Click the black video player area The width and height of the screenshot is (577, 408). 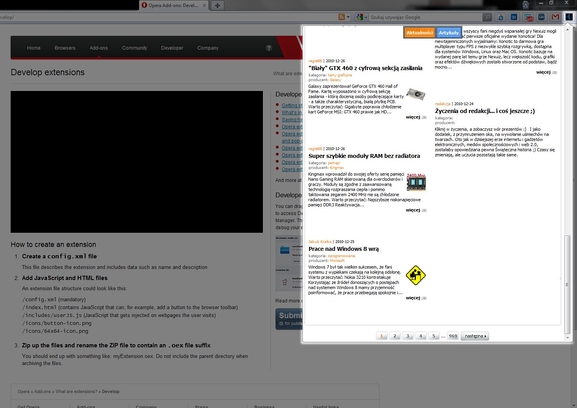tap(137, 162)
